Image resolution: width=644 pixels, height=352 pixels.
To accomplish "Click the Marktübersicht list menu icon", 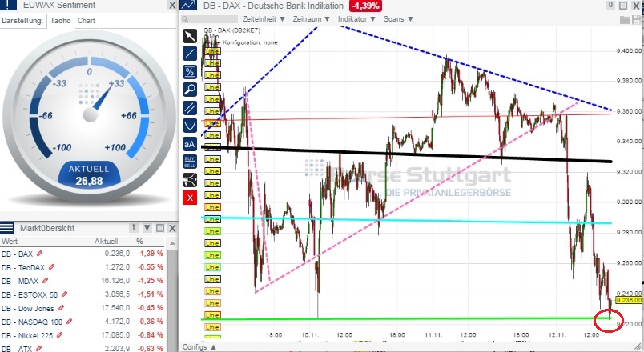I will [x=7, y=228].
